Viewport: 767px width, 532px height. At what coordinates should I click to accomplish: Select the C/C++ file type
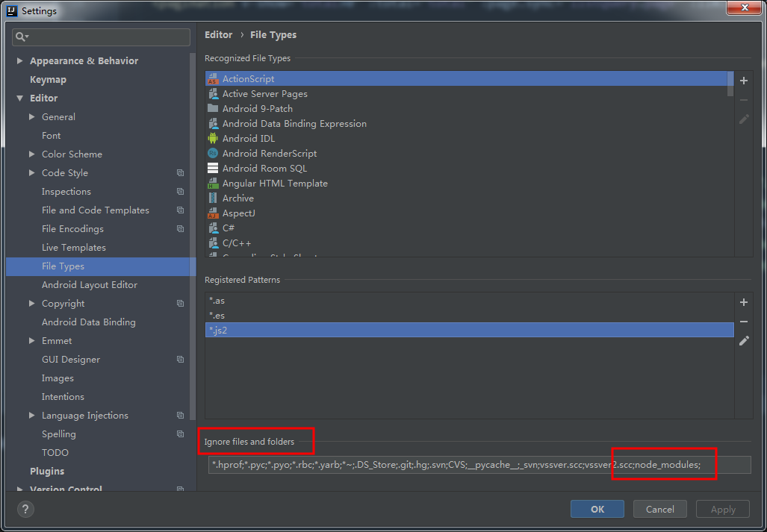(x=237, y=242)
